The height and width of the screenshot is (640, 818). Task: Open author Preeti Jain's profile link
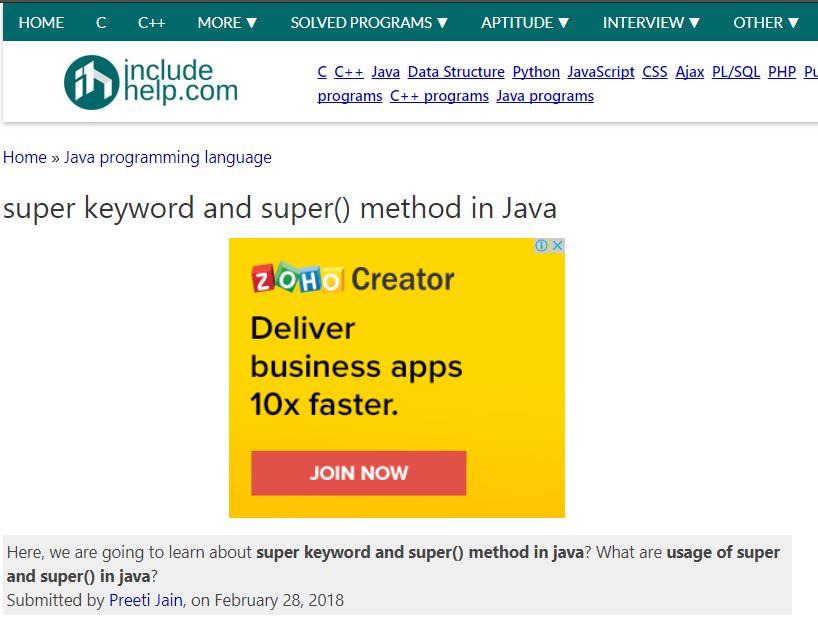tap(146, 600)
